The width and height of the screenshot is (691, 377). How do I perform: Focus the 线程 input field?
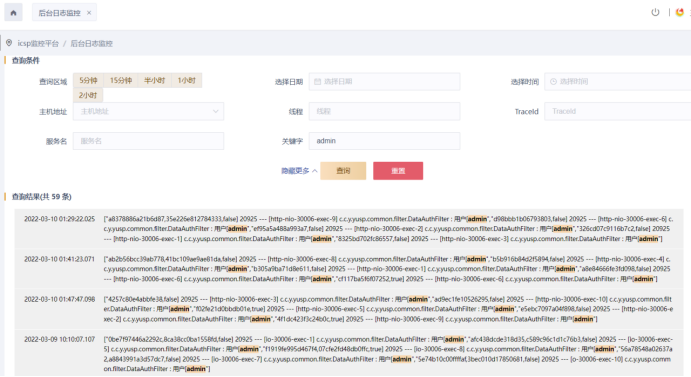[x=384, y=111]
